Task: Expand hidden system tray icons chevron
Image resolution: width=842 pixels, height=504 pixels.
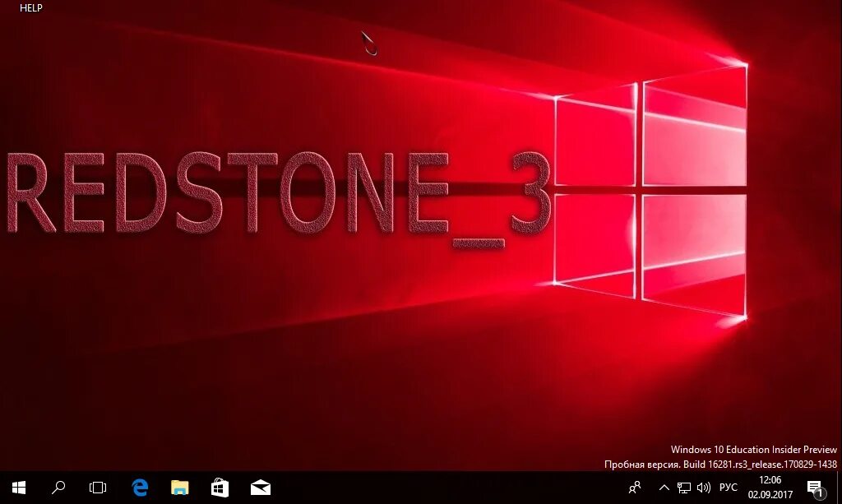Action: coord(664,488)
